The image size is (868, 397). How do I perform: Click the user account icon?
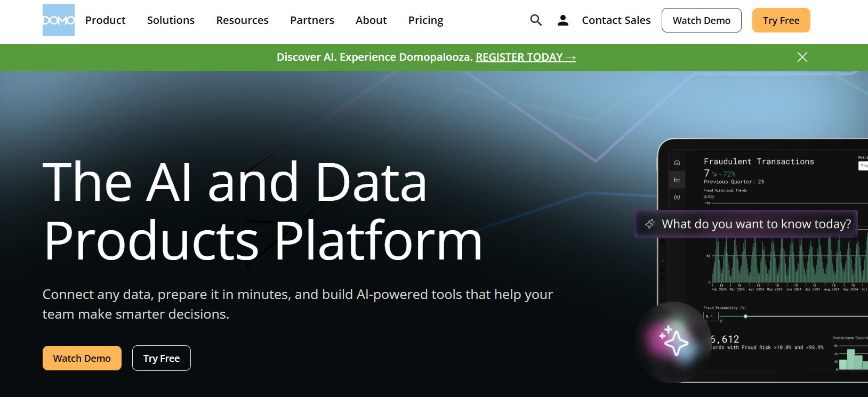563,20
